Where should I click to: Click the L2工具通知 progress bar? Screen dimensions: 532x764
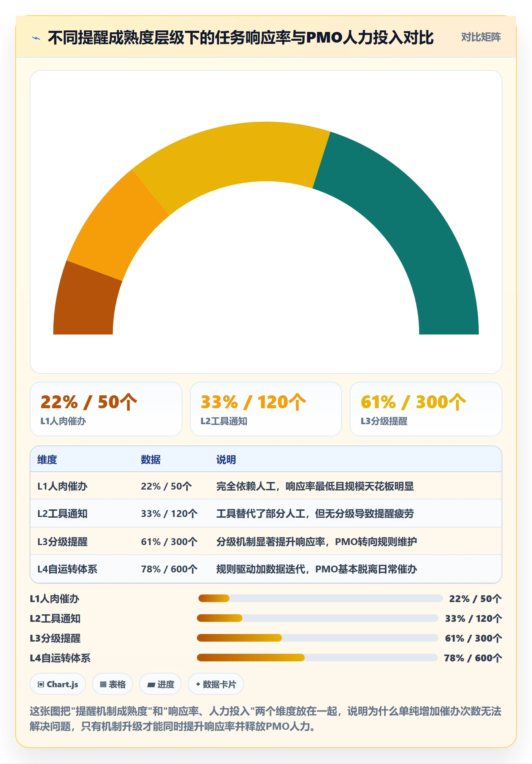318,618
